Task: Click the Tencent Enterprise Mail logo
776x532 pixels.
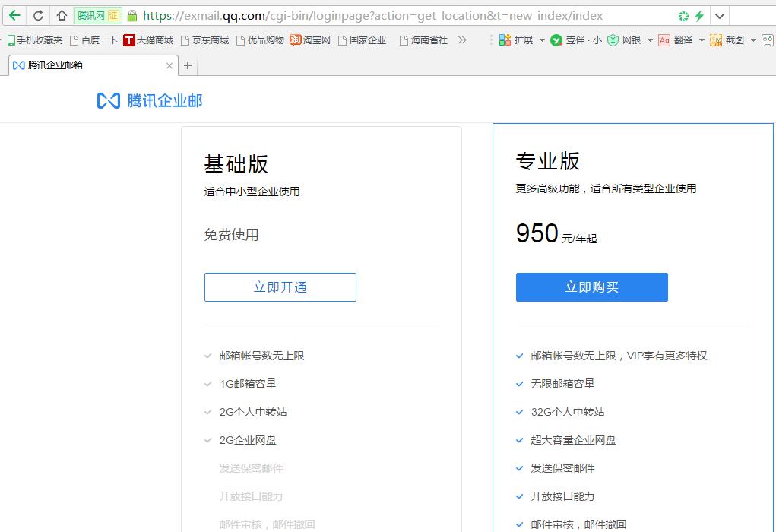Action: 150,100
